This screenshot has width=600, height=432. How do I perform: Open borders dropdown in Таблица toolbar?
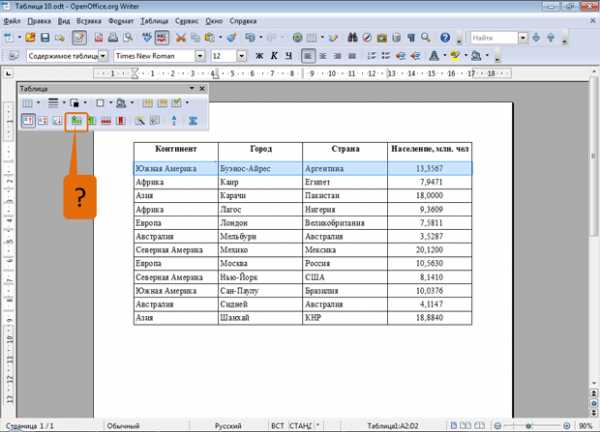[x=110, y=103]
